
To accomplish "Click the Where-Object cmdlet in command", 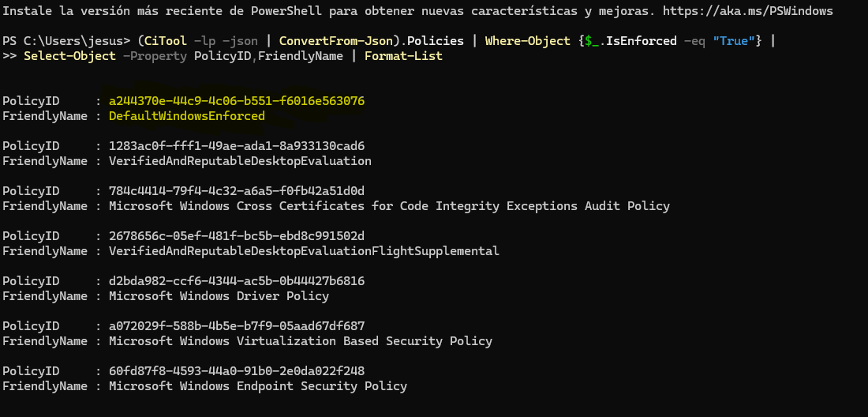I will [x=528, y=41].
